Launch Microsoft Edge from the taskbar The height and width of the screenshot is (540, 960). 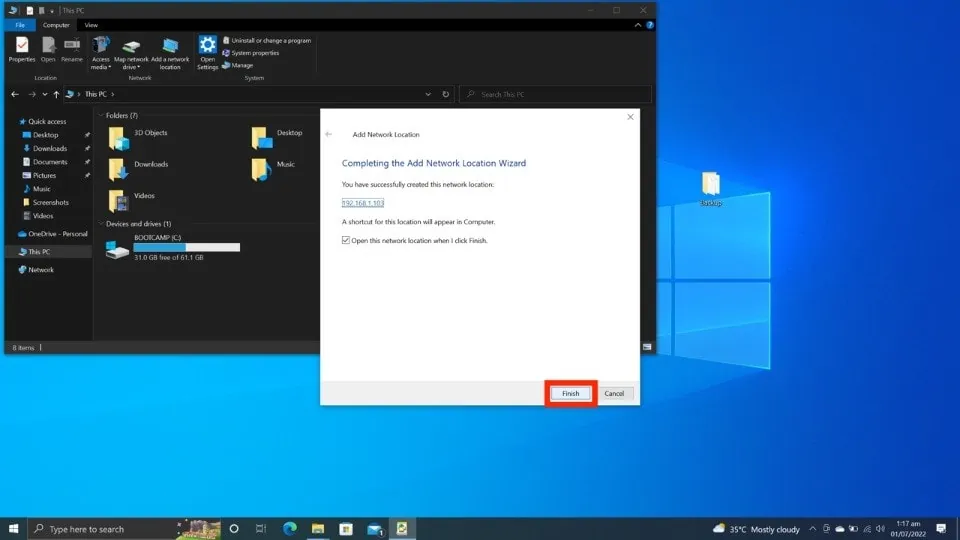(x=290, y=528)
